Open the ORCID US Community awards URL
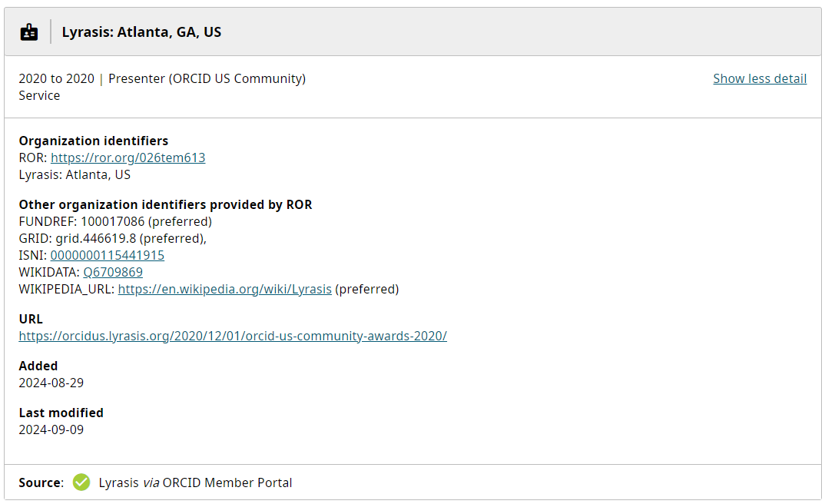The image size is (825, 504). pyautogui.click(x=233, y=336)
